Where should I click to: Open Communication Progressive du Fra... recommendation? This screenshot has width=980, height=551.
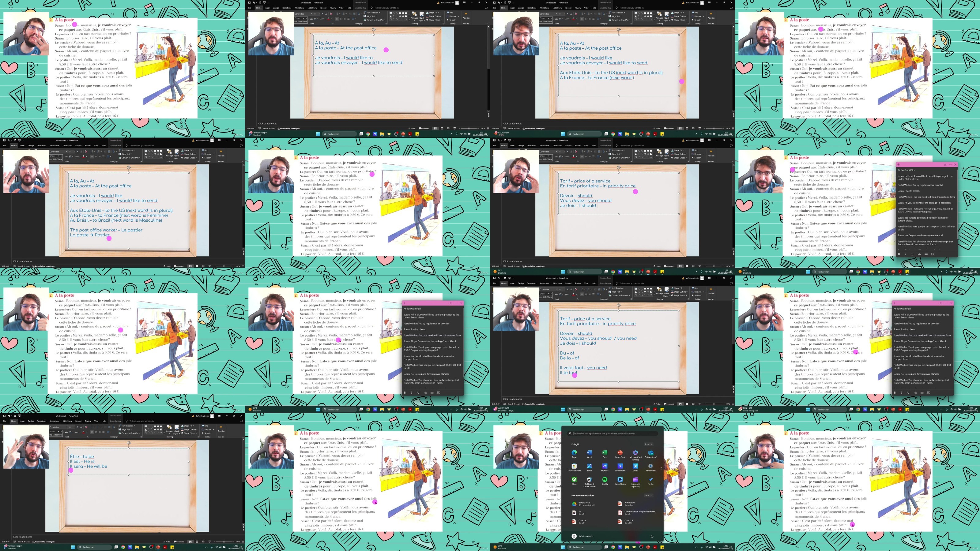637,513
